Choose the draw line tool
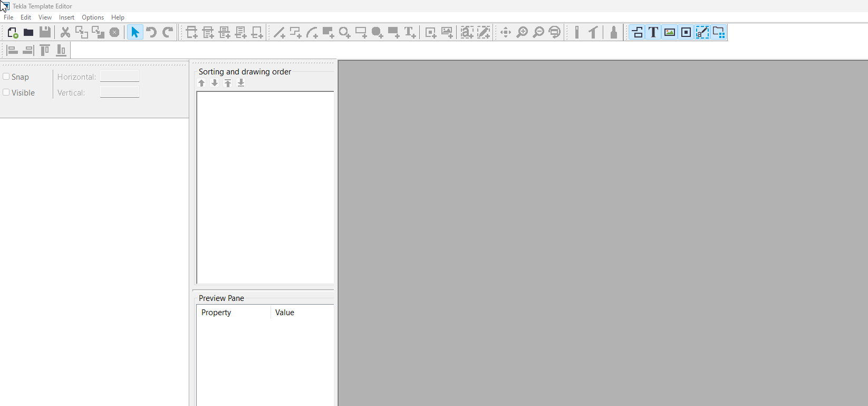 (279, 33)
